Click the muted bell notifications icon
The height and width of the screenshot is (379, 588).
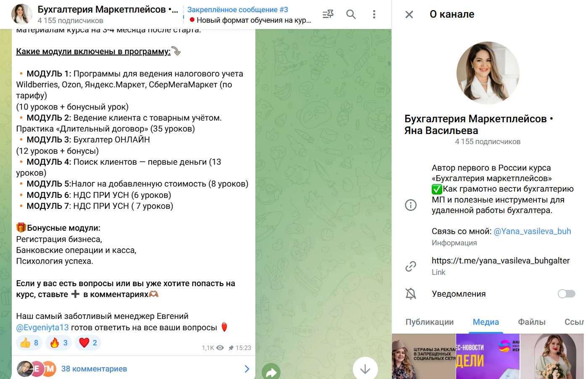coord(410,294)
